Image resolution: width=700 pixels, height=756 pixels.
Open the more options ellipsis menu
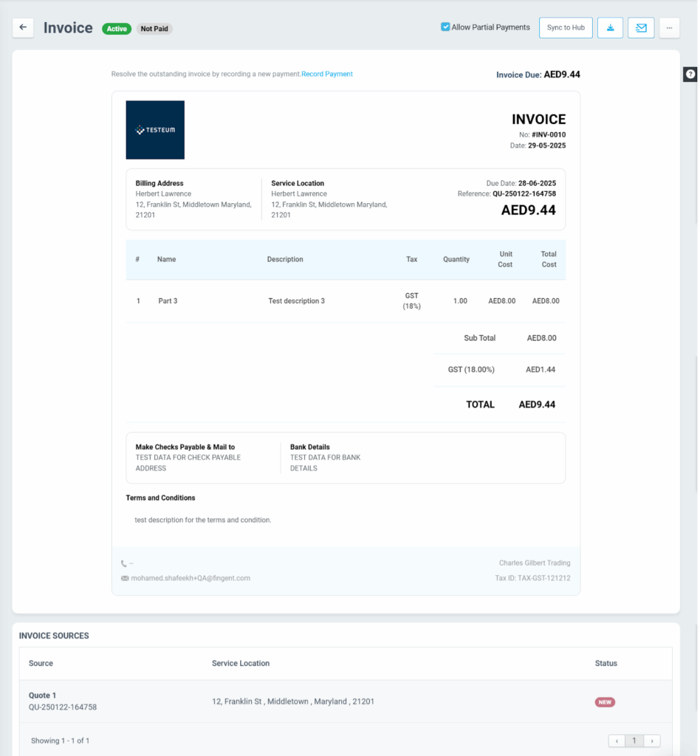(x=669, y=27)
